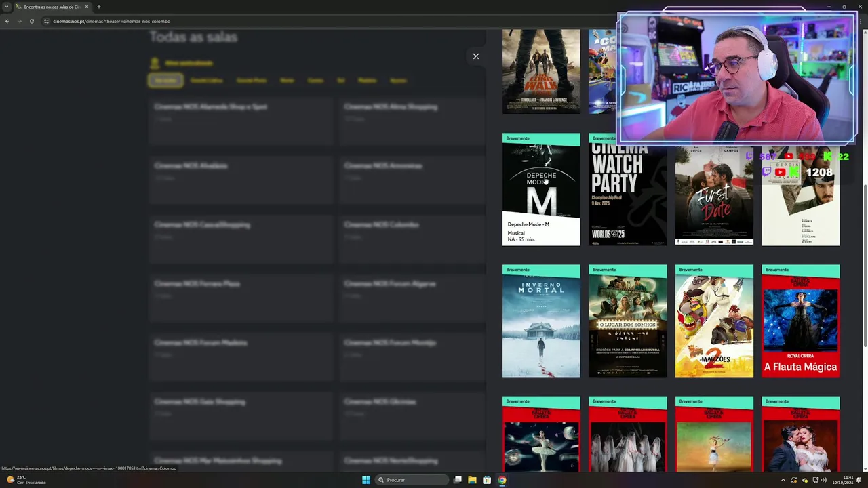Select the Sul region filter
Viewport: 868px width, 488px height.
340,81
